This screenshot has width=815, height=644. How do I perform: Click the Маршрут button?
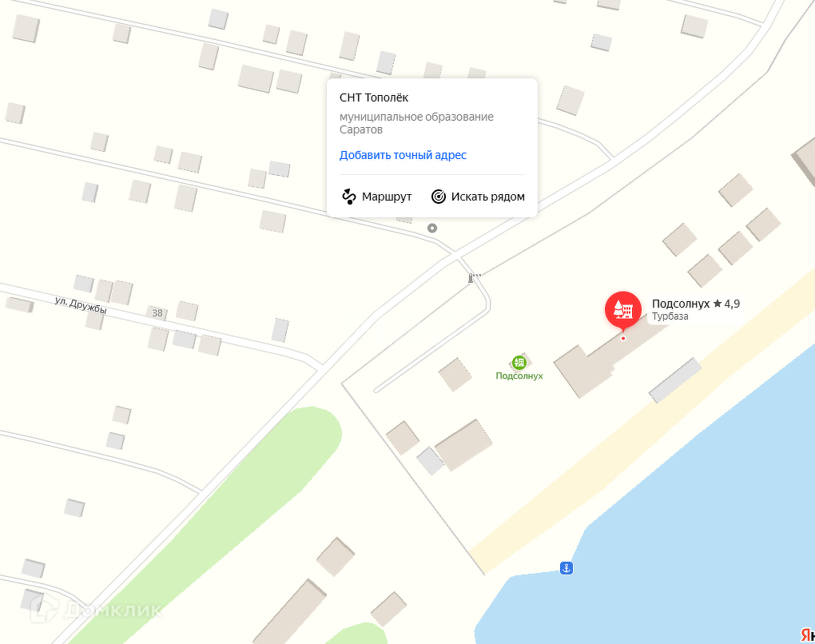377,197
